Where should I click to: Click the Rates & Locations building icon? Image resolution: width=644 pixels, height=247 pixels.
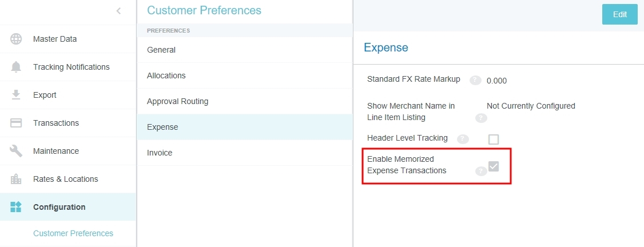click(16, 179)
